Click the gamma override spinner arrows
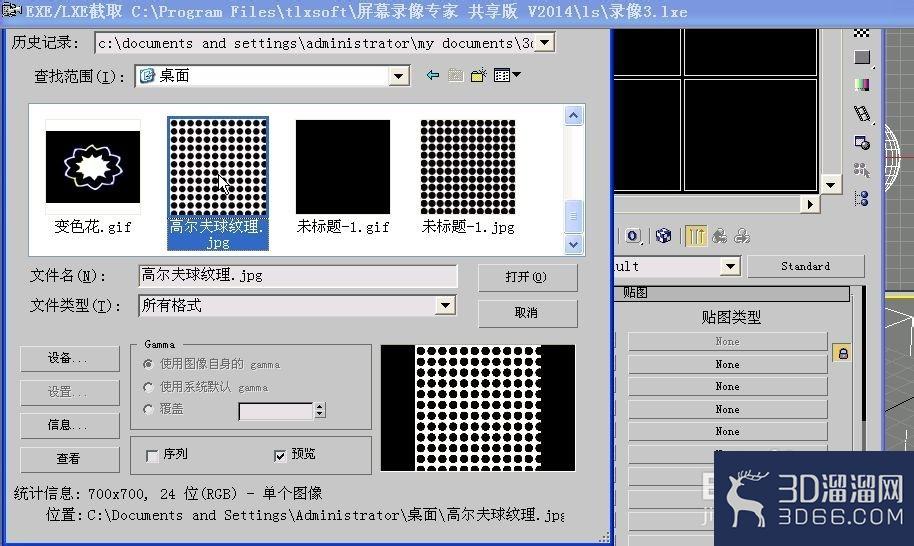The image size is (914, 546). (319, 411)
